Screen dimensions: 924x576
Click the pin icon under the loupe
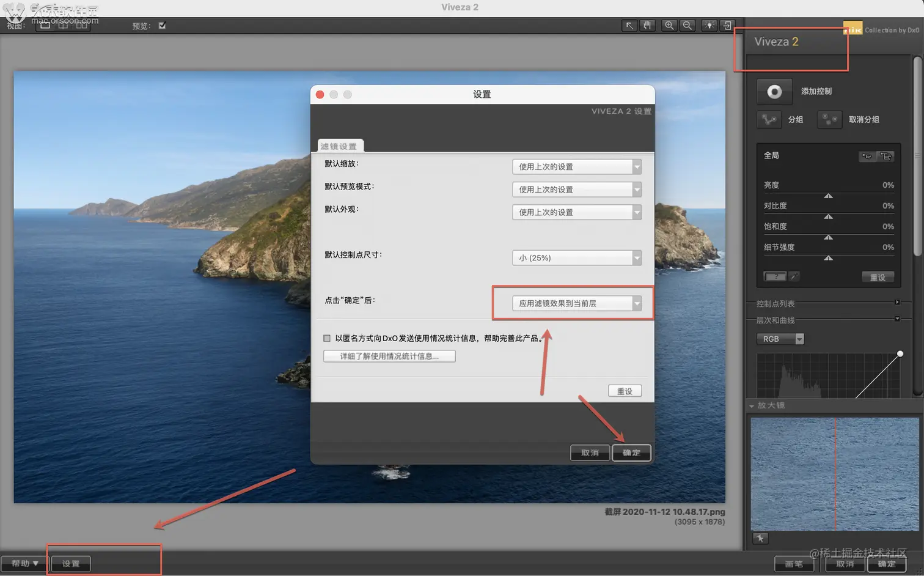(760, 538)
